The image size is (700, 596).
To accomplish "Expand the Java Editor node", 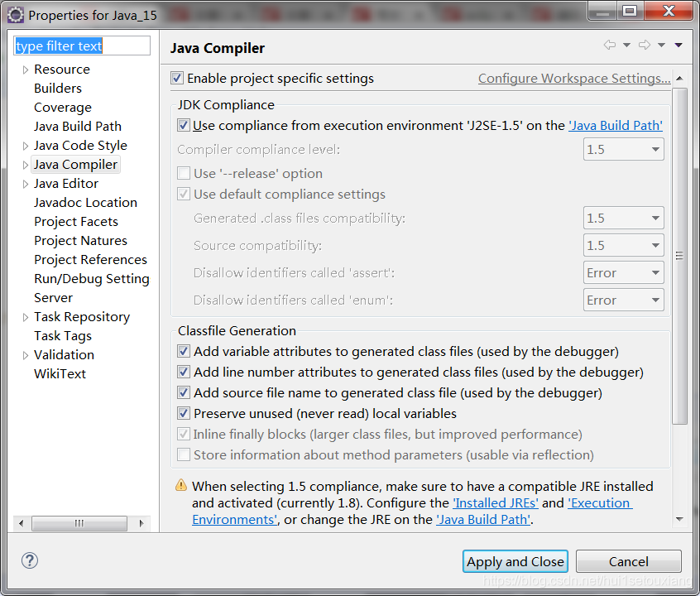I will click(x=26, y=184).
